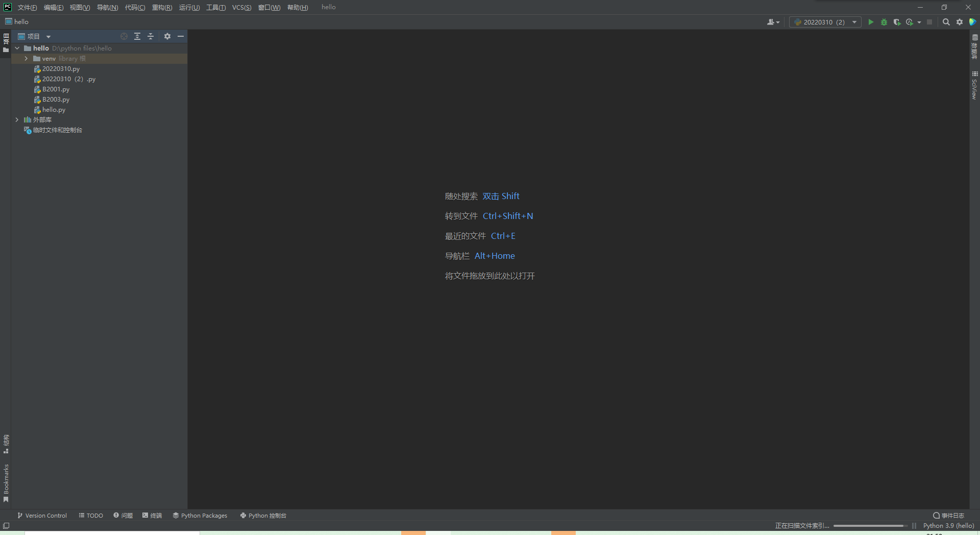Click the indexing progress bar

click(x=870, y=526)
